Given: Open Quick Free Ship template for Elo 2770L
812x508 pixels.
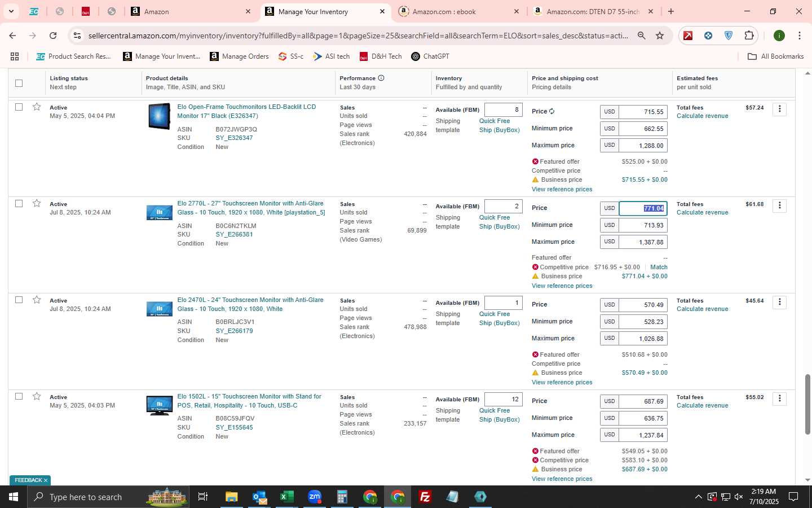Looking at the screenshot, I should (499, 222).
